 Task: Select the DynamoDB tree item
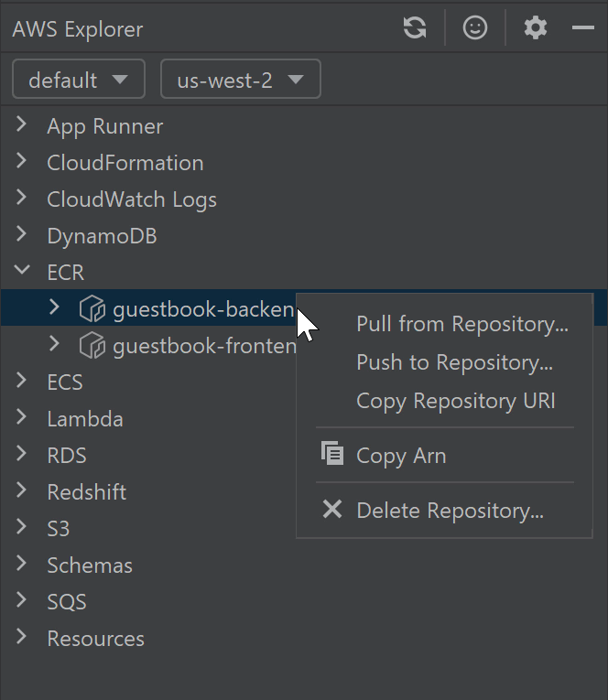102,236
